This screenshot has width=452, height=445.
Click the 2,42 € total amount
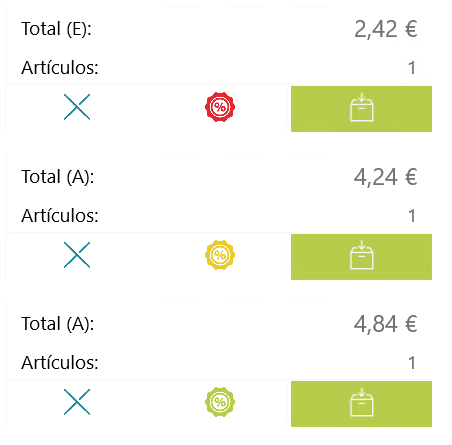[x=386, y=29]
